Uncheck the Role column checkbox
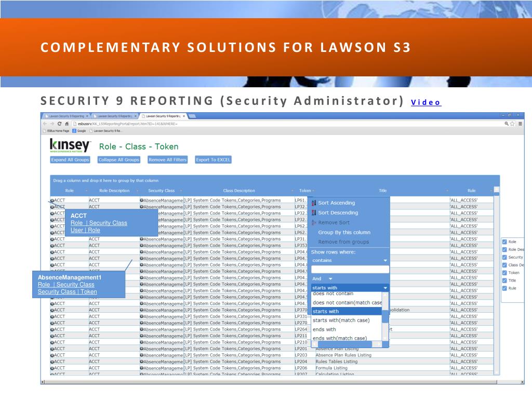Screen dimensions: 532x399 [x=504, y=242]
